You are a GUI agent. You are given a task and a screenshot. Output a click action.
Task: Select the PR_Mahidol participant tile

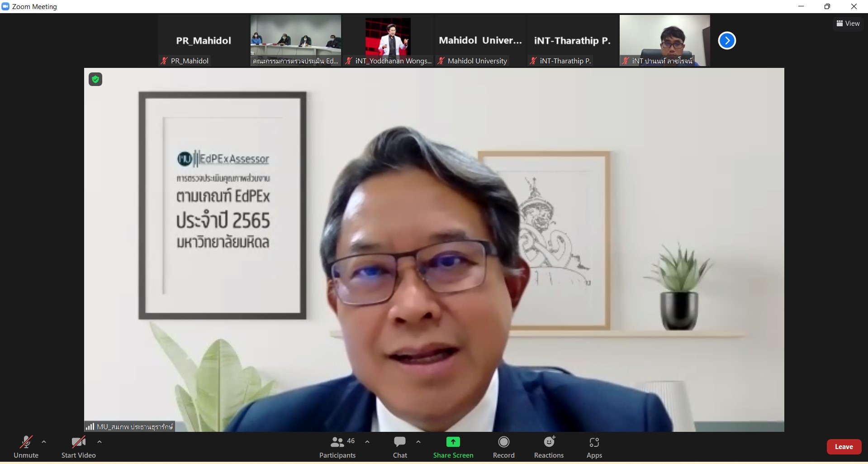(x=204, y=41)
